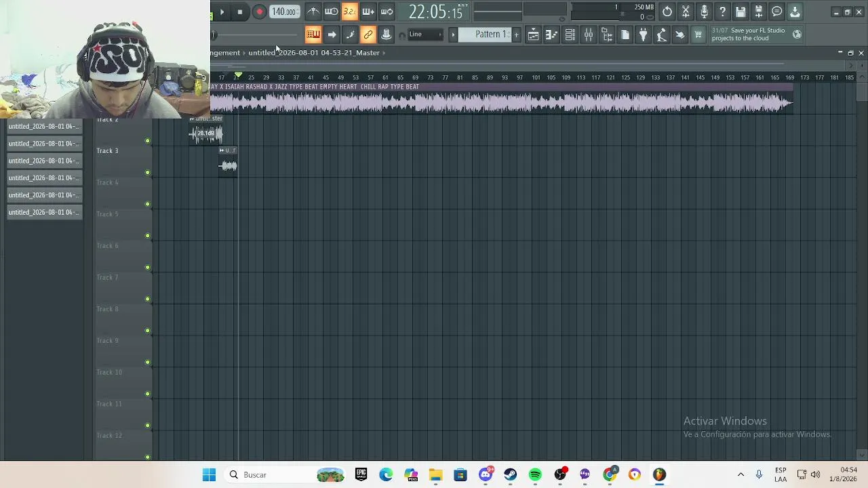Toggle the arrow auto-scroll icon
Screen dimensions: 868x488
(x=332, y=35)
